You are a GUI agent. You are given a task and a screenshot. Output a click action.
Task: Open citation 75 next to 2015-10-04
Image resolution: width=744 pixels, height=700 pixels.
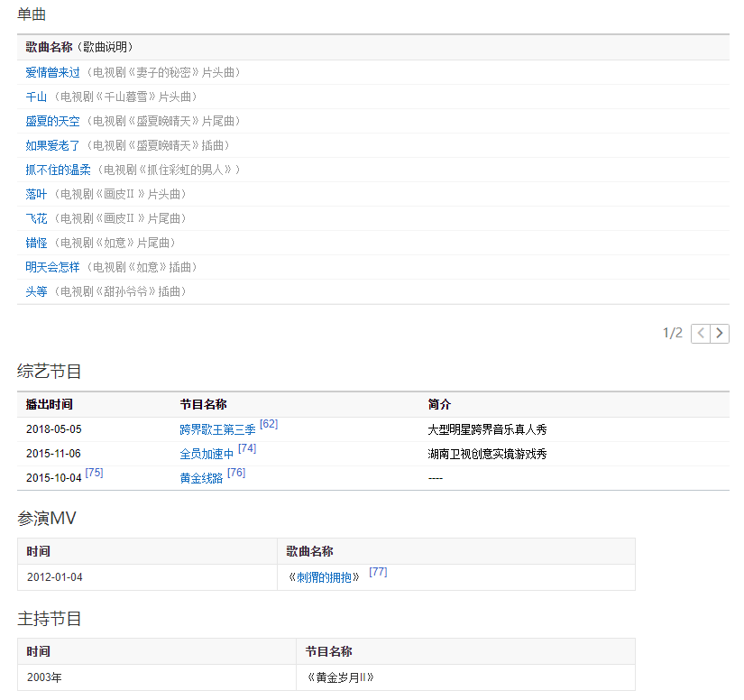click(x=94, y=473)
